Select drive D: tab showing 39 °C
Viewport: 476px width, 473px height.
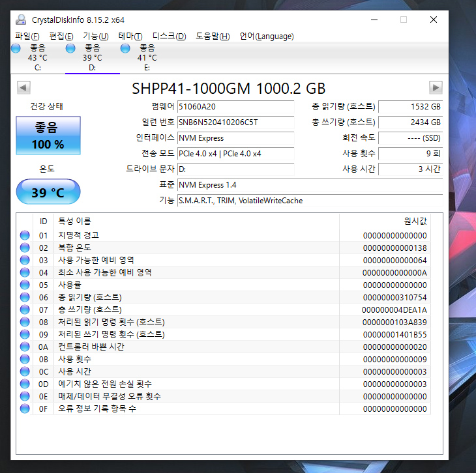(93, 57)
